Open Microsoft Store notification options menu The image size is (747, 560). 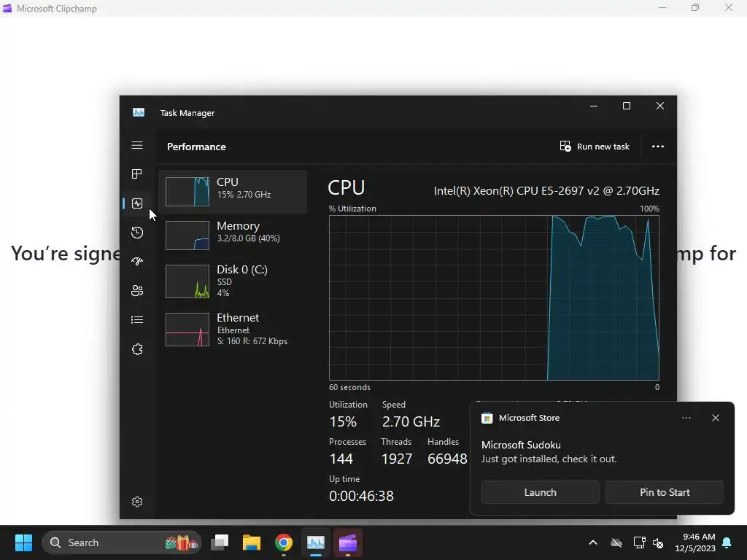(x=686, y=418)
